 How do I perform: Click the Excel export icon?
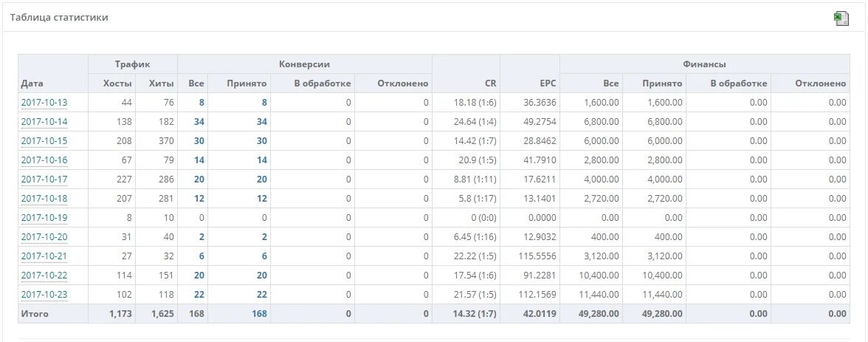[841, 18]
